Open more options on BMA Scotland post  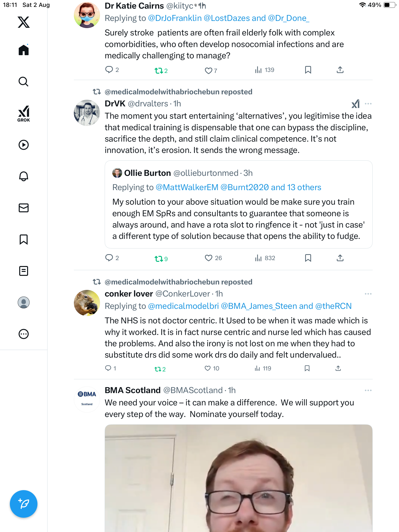click(x=368, y=390)
